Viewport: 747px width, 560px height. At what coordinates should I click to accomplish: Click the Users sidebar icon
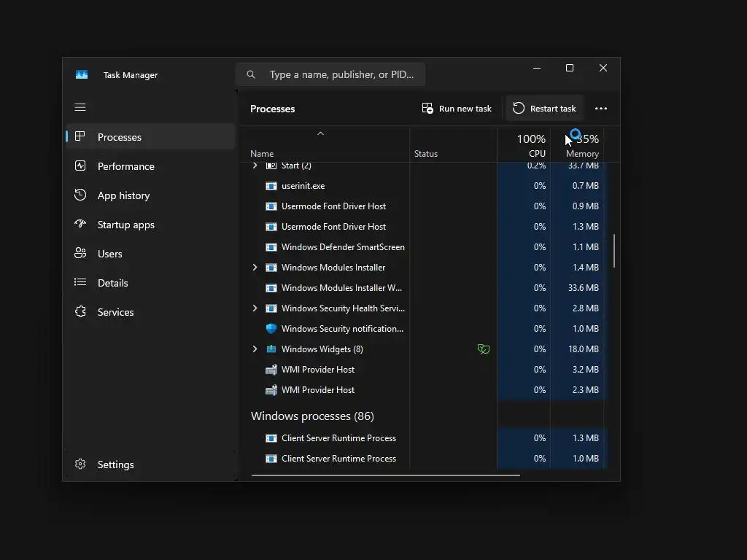point(80,253)
